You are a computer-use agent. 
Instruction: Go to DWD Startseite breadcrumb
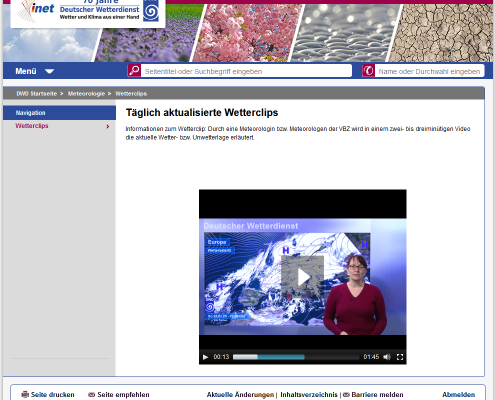click(x=37, y=94)
